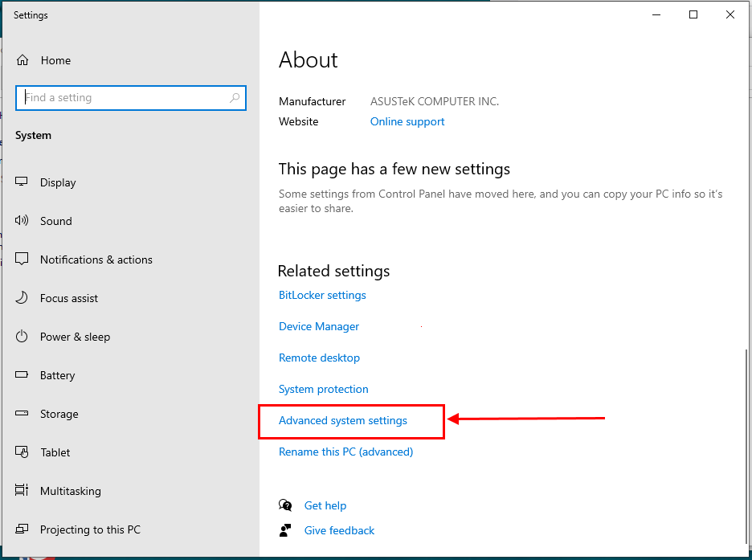Click the System category heading

[33, 136]
